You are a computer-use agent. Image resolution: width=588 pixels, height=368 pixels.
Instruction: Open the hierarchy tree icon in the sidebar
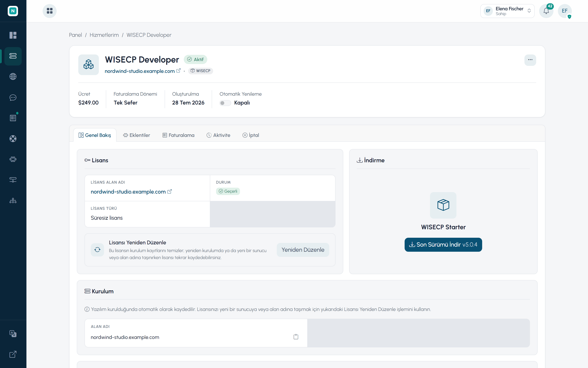tap(13, 201)
